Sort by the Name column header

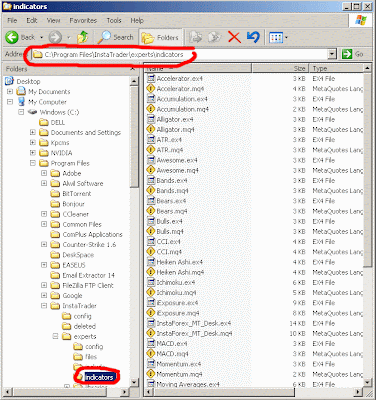pyautogui.click(x=199, y=68)
